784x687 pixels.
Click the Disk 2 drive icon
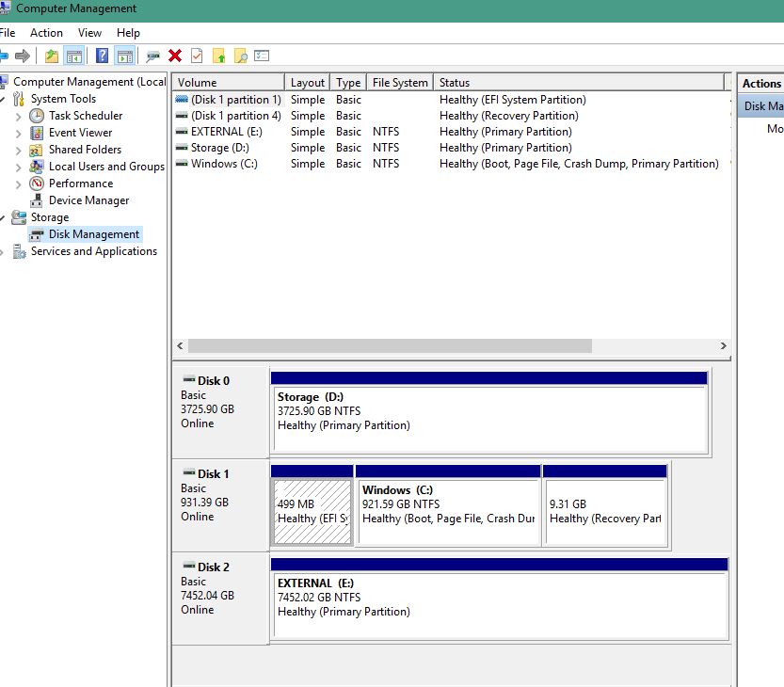tap(189, 566)
